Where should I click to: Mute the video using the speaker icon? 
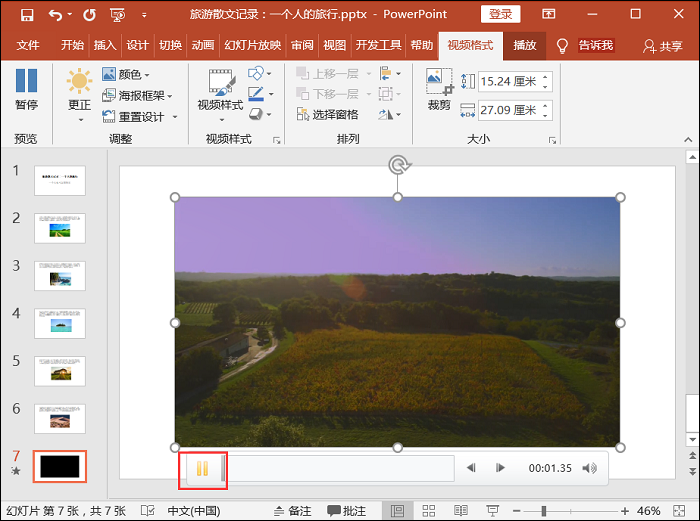(x=590, y=468)
